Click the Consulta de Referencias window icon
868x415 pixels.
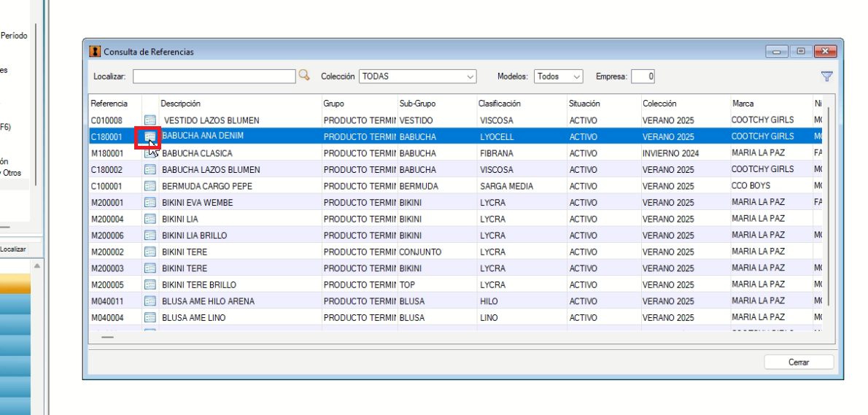tap(96, 52)
